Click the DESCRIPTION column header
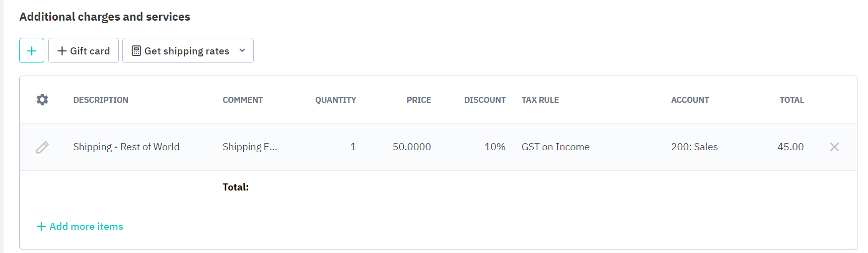Screen dimensions: 868x253 click(101, 100)
